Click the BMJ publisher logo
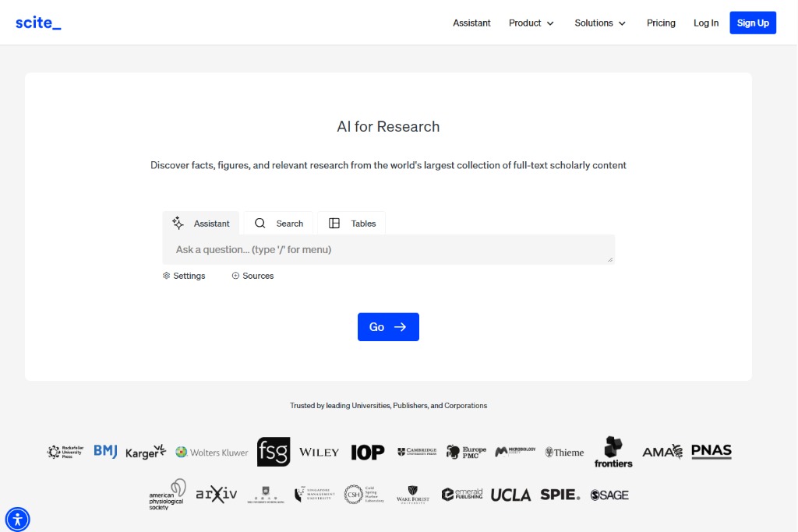 (105, 451)
